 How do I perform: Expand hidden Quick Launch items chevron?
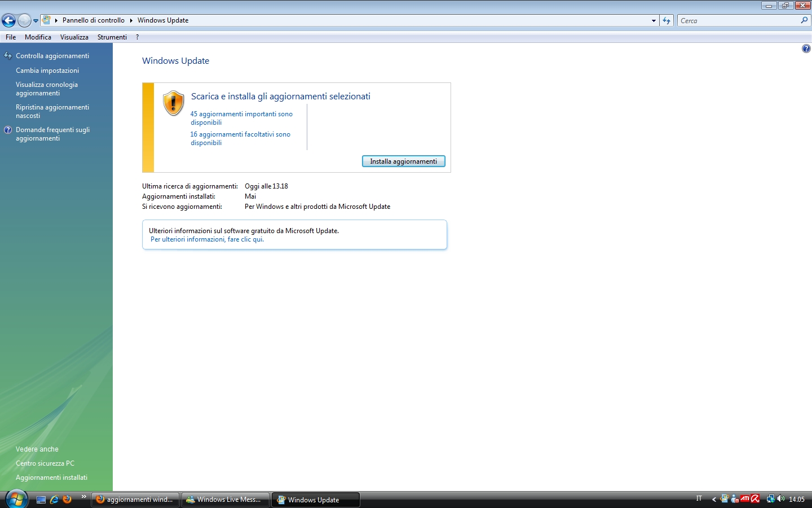pos(83,497)
